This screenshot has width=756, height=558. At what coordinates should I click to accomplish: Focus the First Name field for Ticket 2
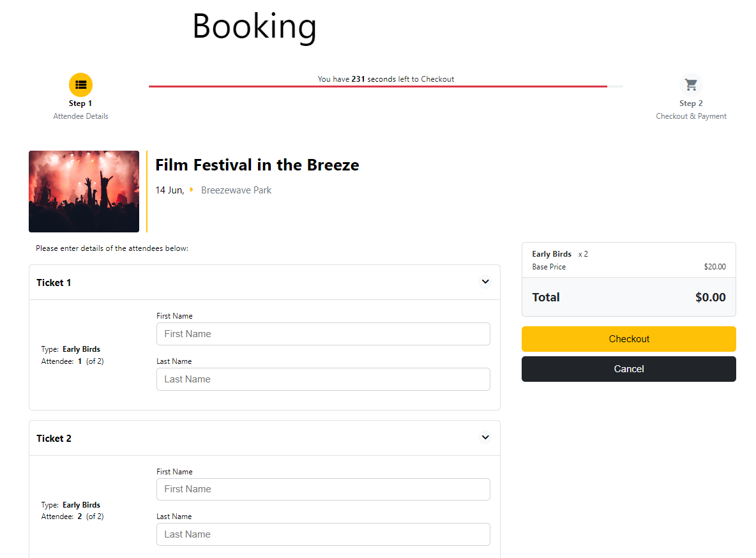point(323,489)
